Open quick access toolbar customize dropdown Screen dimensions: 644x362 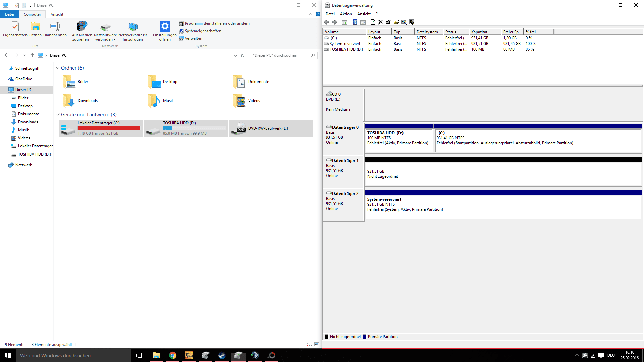30,5
